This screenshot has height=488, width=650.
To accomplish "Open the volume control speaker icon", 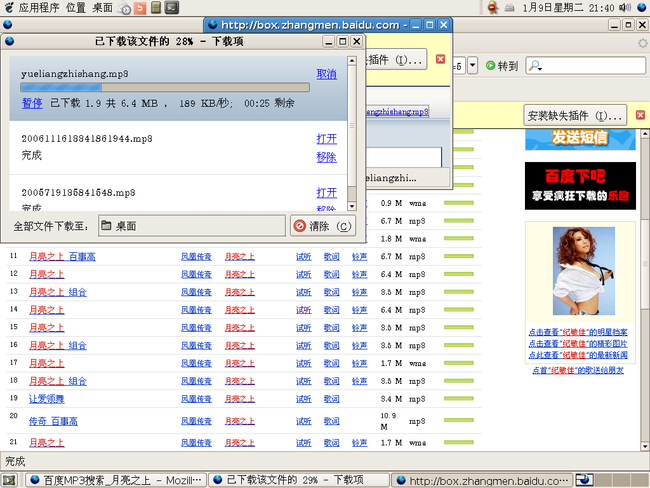I will (625, 7).
